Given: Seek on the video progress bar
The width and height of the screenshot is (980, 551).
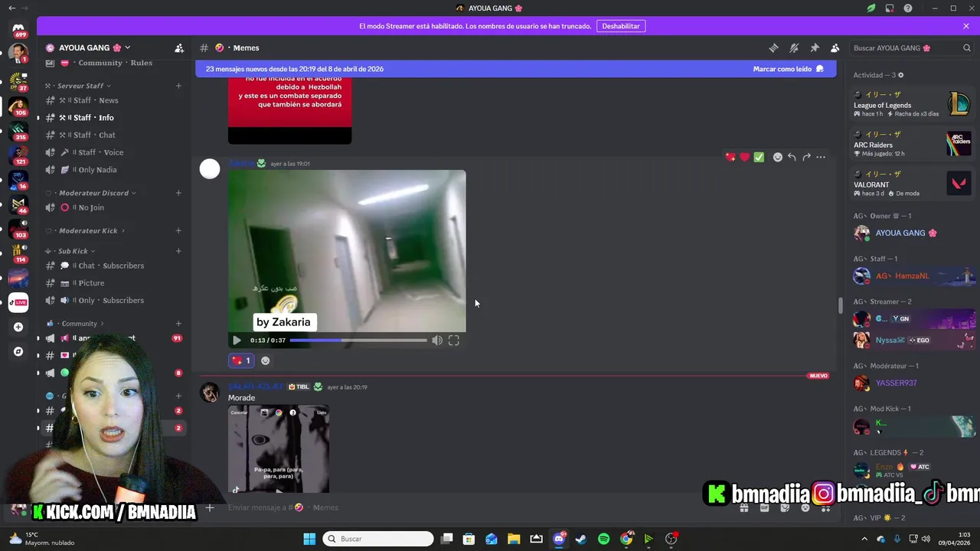Looking at the screenshot, I should [358, 341].
